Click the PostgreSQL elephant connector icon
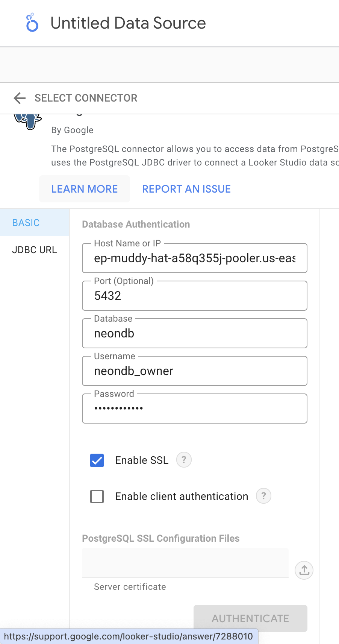This screenshot has width=339, height=644. [28, 121]
